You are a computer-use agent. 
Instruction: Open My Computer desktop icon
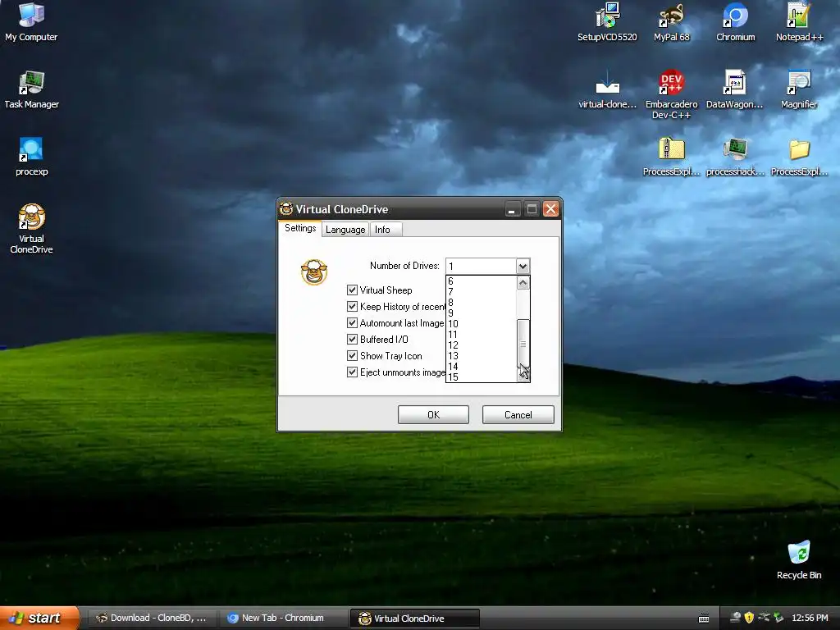coord(31,21)
